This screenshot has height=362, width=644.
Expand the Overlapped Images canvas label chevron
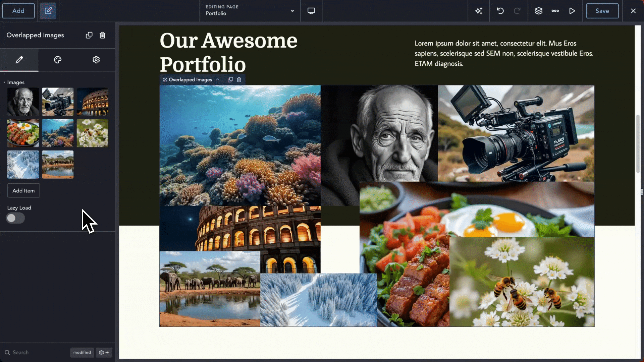pos(218,80)
